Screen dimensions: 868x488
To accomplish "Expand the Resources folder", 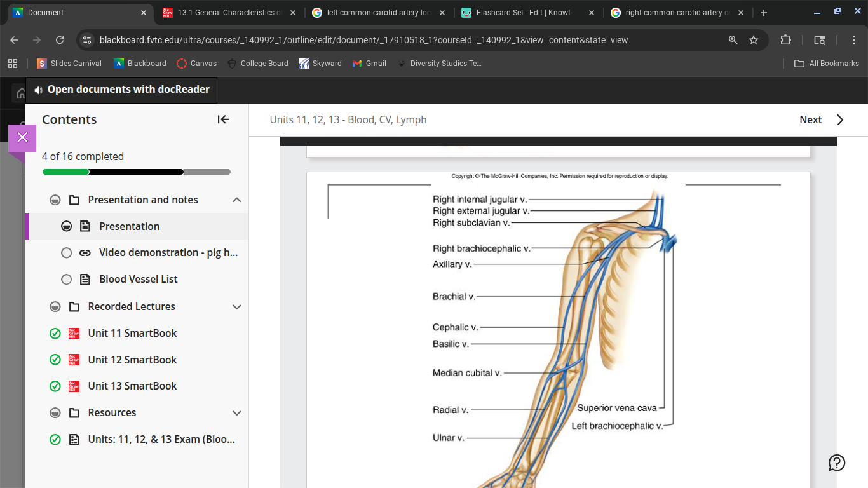I will click(x=237, y=413).
